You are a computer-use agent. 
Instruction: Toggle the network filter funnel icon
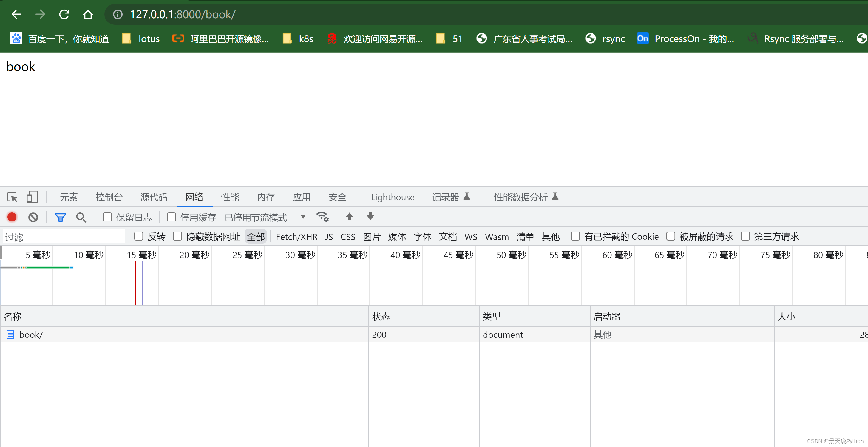(x=60, y=218)
